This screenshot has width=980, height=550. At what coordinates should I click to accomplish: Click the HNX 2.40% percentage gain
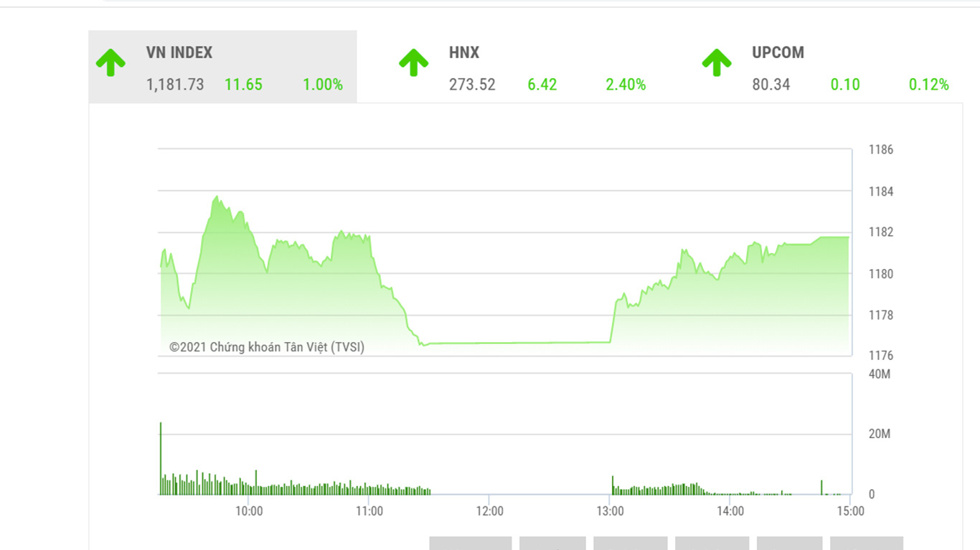point(626,85)
